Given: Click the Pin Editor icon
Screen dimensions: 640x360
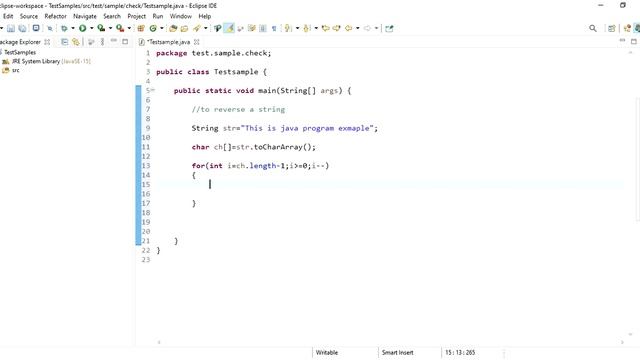Looking at the screenshot, I should click(x=389, y=28).
